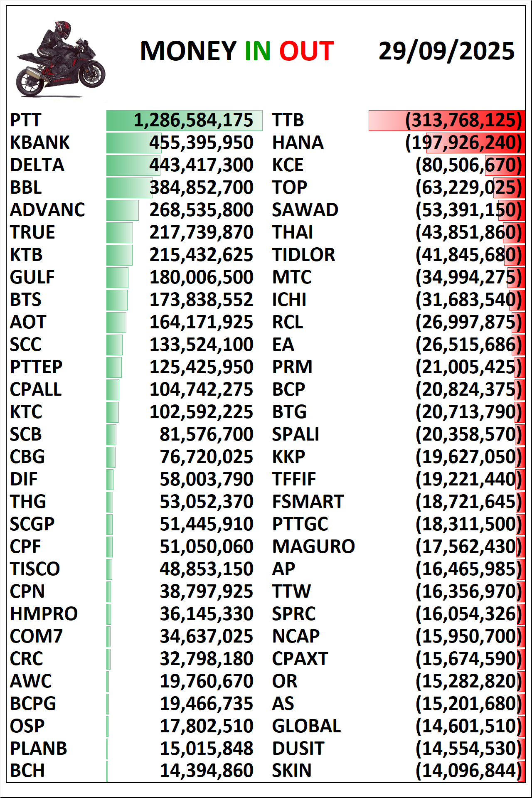Screen dimensions: 532x798
Task: Click the GLOBAL ticker label
Action: [306, 727]
